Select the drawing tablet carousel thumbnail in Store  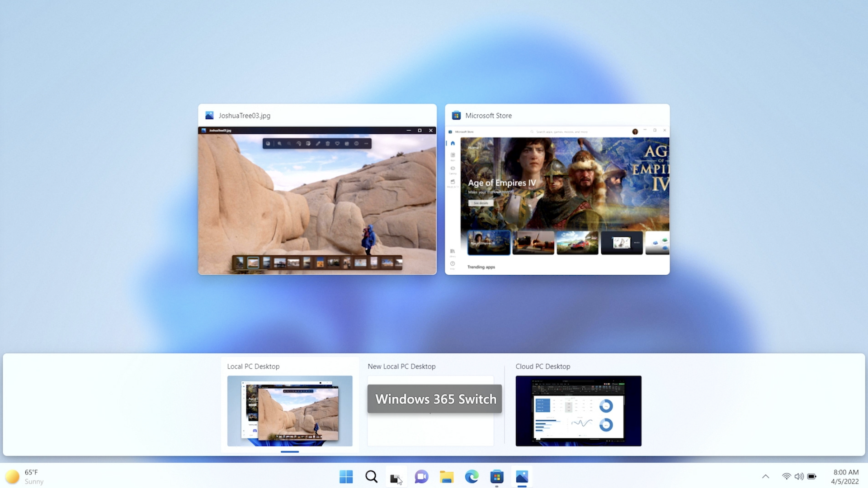533,243
